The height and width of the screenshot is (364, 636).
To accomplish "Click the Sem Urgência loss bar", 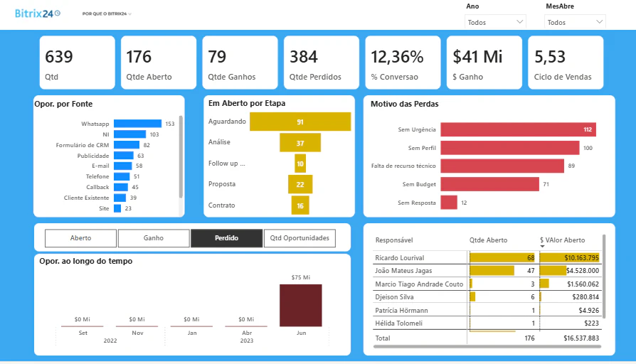I will click(x=519, y=129).
